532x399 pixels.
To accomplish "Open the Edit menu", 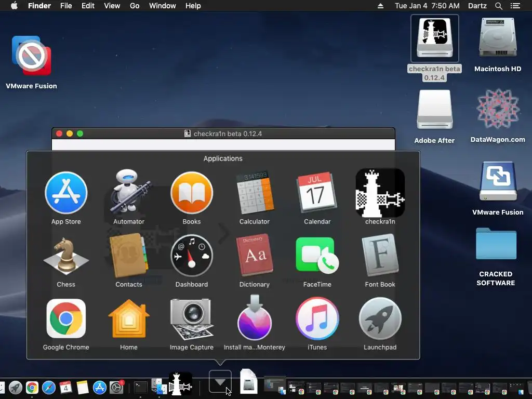I will tap(88, 6).
